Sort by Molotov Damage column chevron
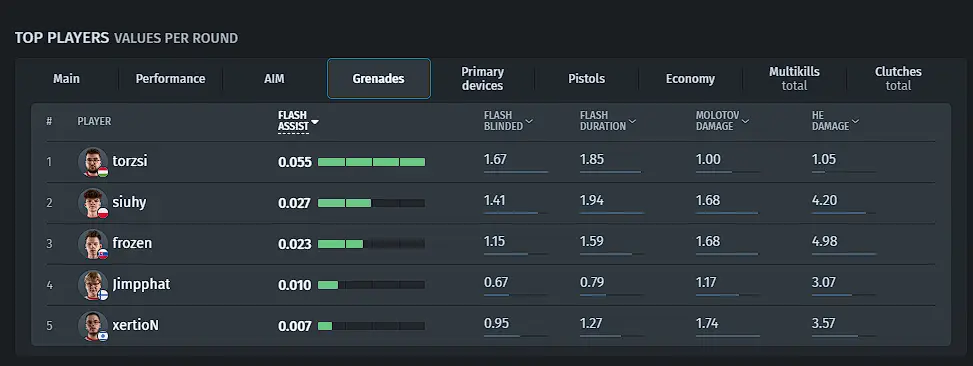The width and height of the screenshot is (973, 366). (x=745, y=121)
